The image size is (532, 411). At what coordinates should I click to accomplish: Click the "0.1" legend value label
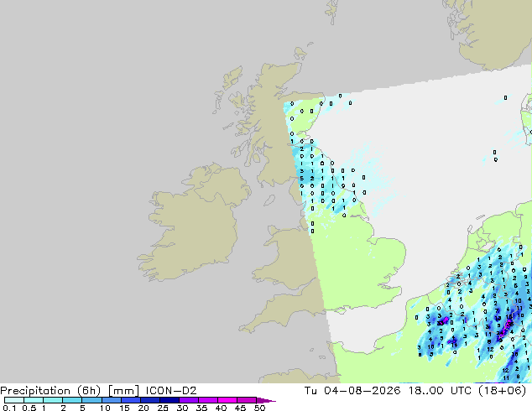pyautogui.click(x=9, y=408)
